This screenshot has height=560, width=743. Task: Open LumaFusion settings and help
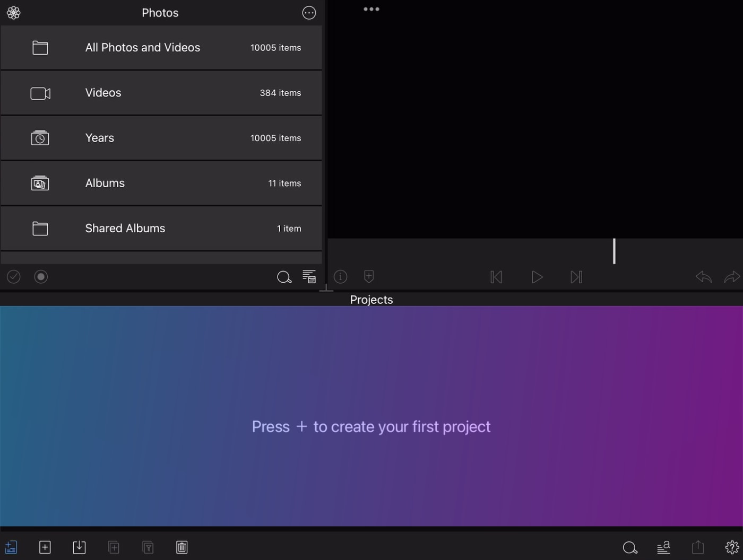tap(732, 547)
